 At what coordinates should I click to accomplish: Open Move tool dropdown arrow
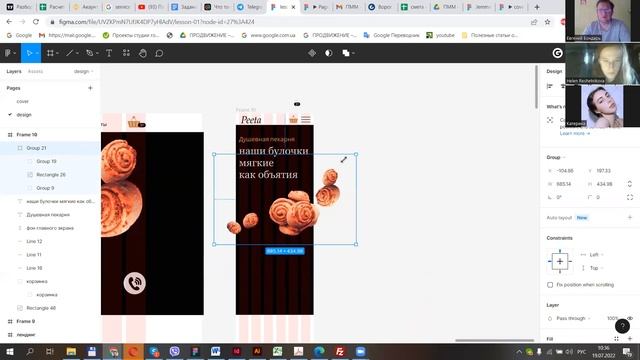(x=37, y=53)
